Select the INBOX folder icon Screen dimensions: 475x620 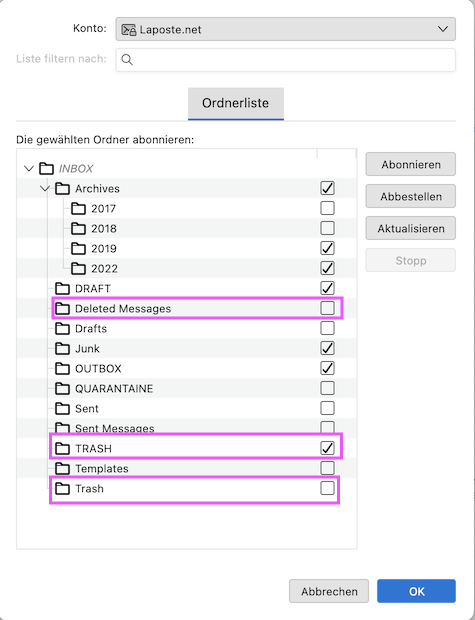(47, 168)
